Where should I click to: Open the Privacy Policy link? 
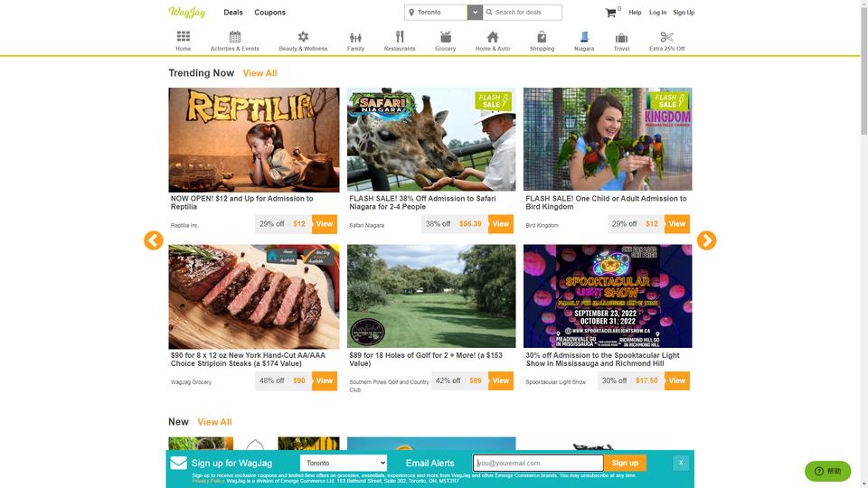[208, 481]
